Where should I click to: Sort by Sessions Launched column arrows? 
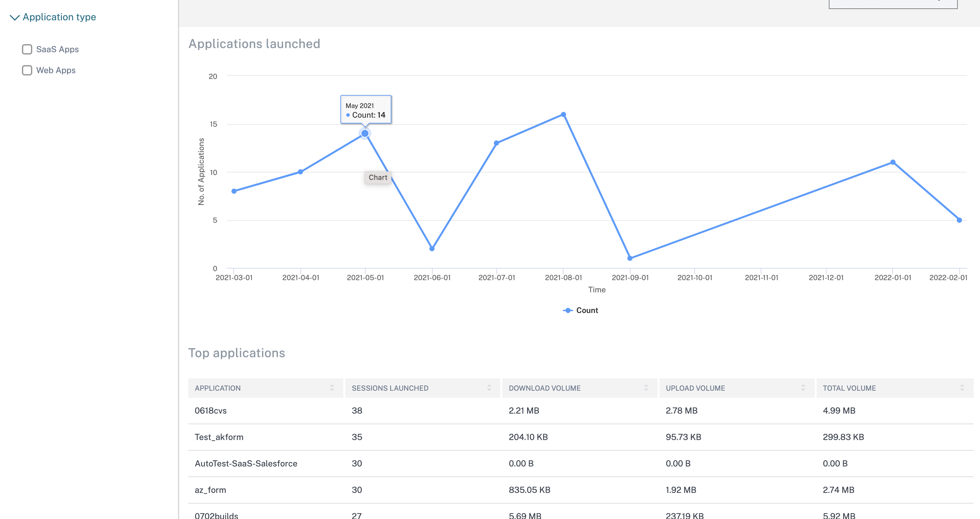coord(489,388)
